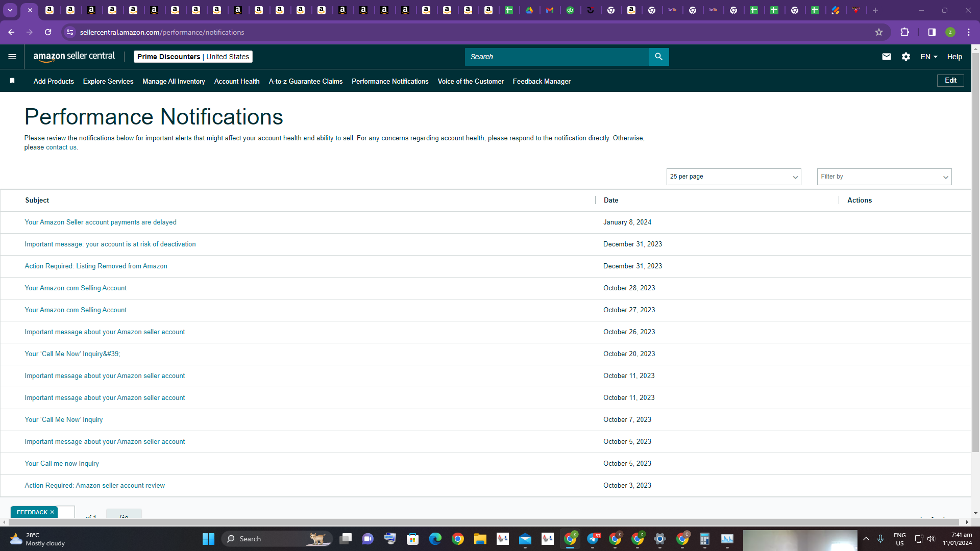Screen dimensions: 980x551
Task: Open the Help link
Action: click(954, 57)
